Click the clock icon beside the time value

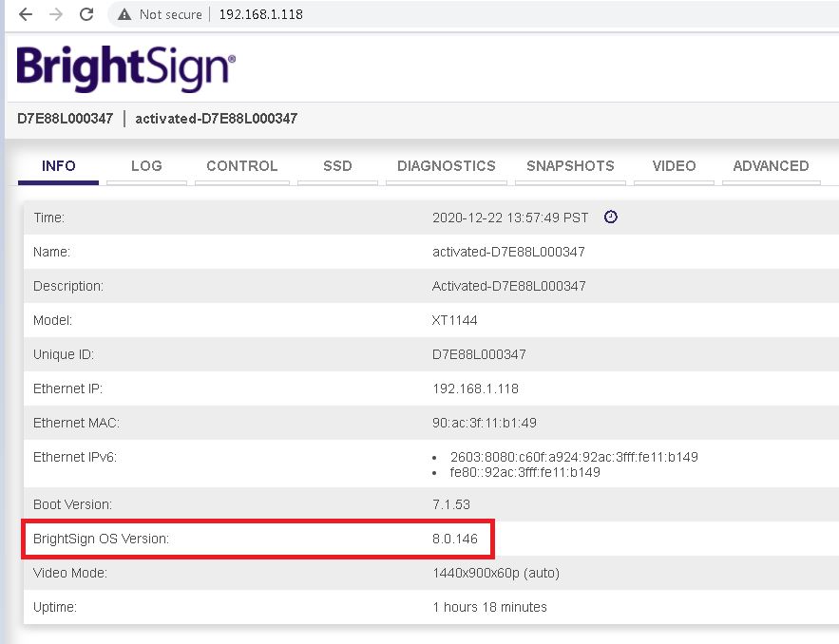[611, 217]
